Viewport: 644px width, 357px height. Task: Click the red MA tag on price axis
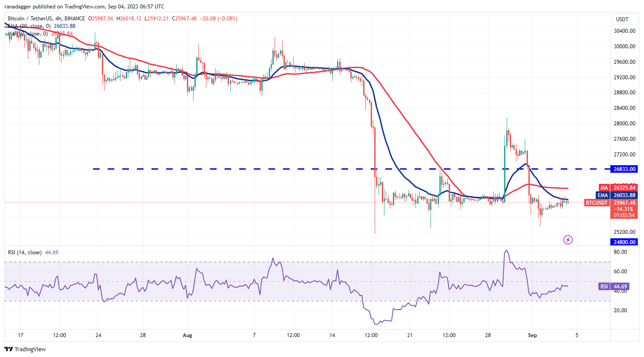point(603,187)
